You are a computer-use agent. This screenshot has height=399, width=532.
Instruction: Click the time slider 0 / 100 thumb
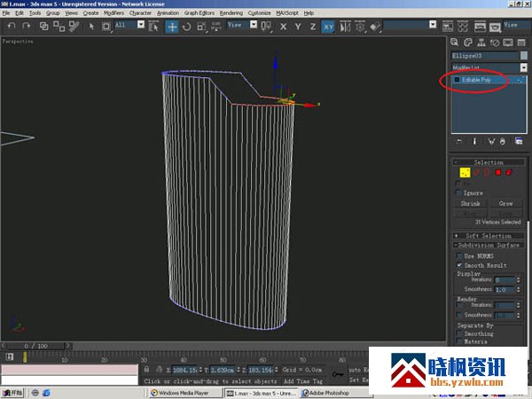[x=35, y=346]
